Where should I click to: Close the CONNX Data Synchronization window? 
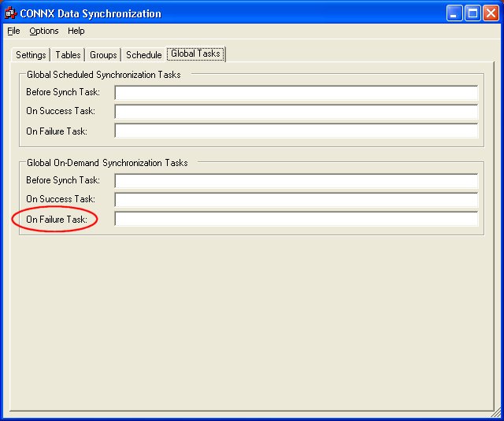pyautogui.click(x=491, y=13)
